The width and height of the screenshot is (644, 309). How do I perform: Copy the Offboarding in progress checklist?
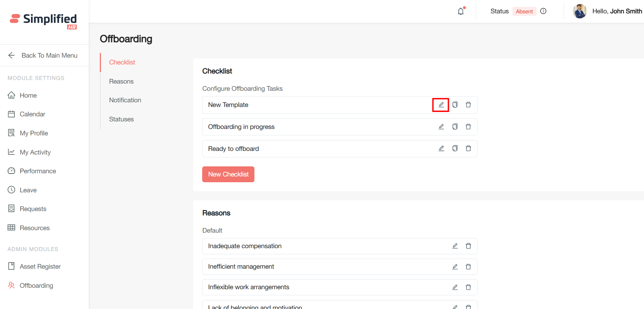click(x=455, y=127)
